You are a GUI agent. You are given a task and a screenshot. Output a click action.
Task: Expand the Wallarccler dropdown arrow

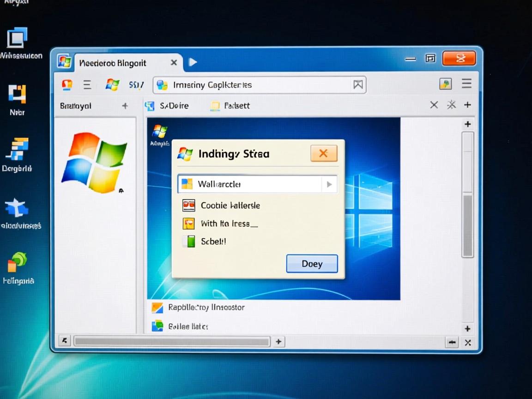(x=329, y=184)
